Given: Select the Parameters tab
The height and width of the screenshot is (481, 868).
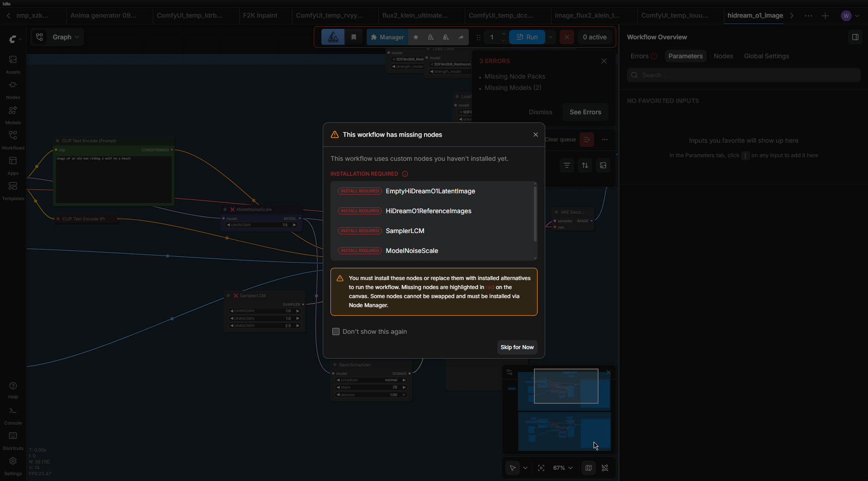Looking at the screenshot, I should tap(685, 56).
